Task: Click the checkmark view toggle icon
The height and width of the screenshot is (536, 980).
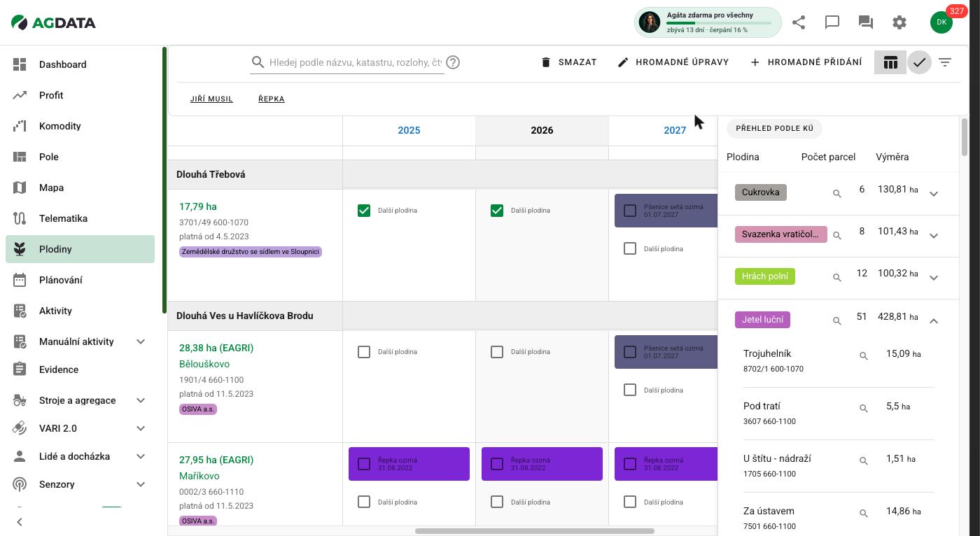Action: coord(919,62)
